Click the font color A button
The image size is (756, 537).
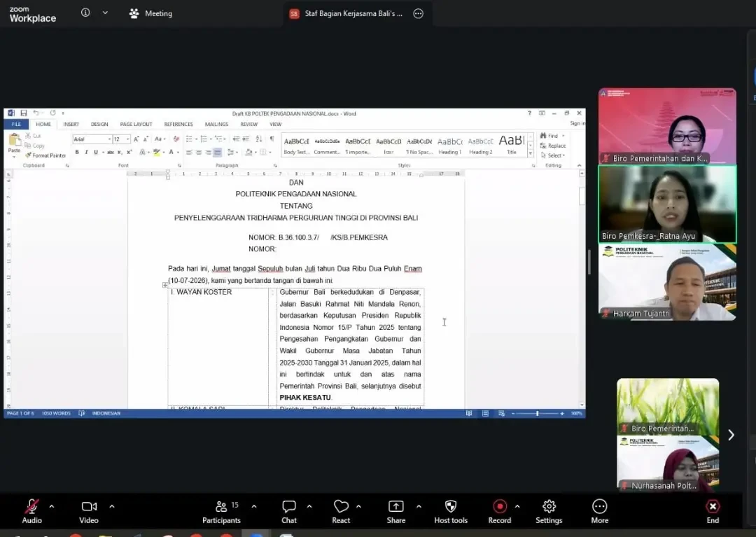click(x=173, y=153)
